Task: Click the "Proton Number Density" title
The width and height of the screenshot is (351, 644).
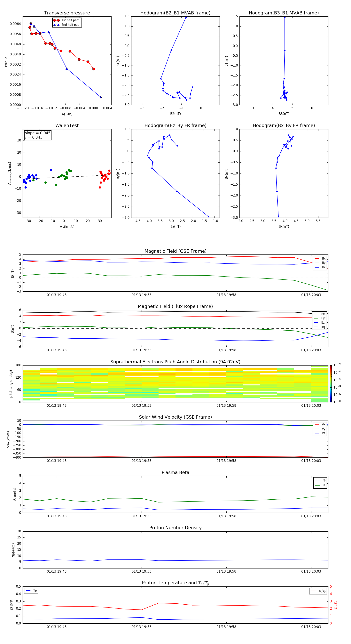Action: click(175, 528)
